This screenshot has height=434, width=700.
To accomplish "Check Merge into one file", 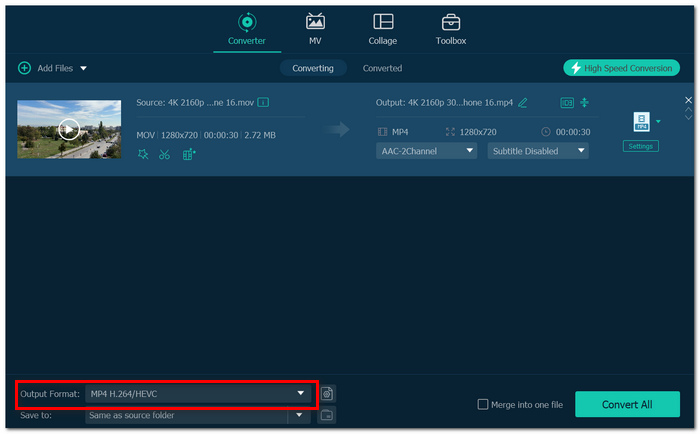I will 483,405.
